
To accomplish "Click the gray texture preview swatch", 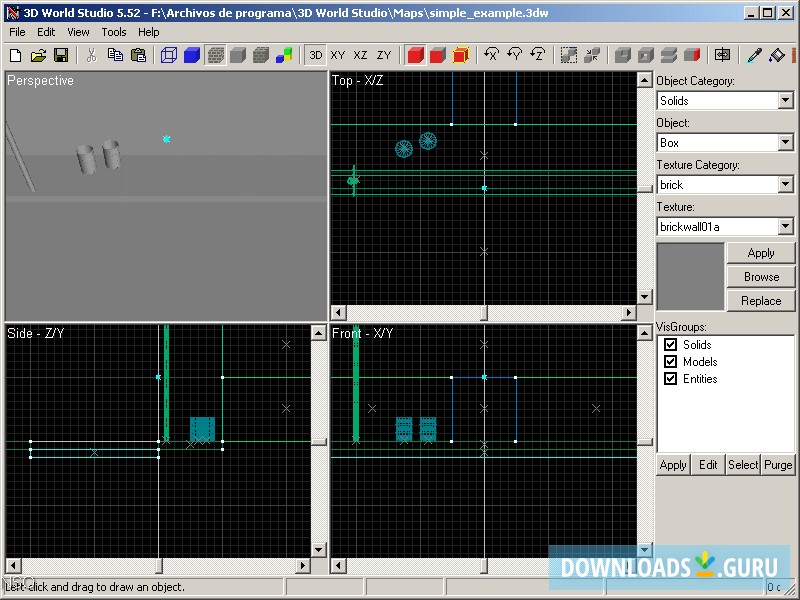I will pos(689,277).
